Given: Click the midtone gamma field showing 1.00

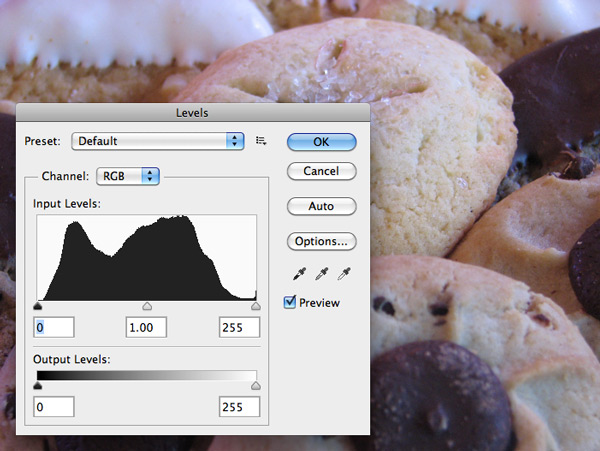Looking at the screenshot, I should pos(146,328).
